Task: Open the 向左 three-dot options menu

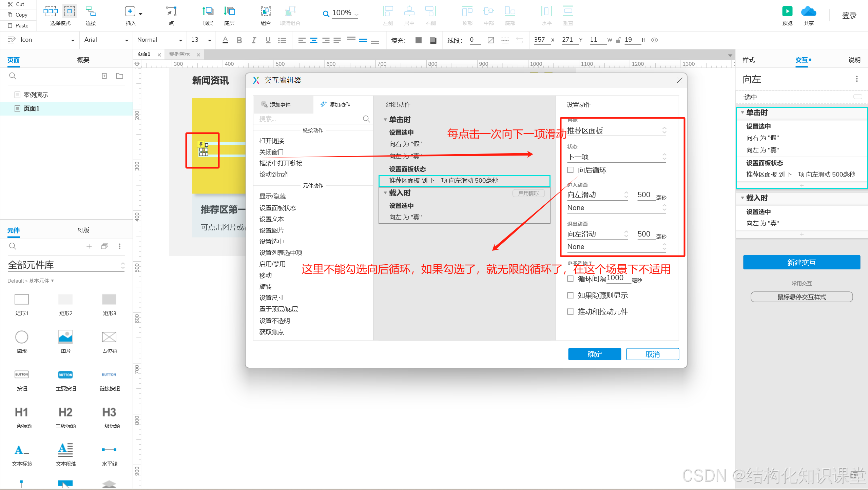Action: [x=857, y=79]
